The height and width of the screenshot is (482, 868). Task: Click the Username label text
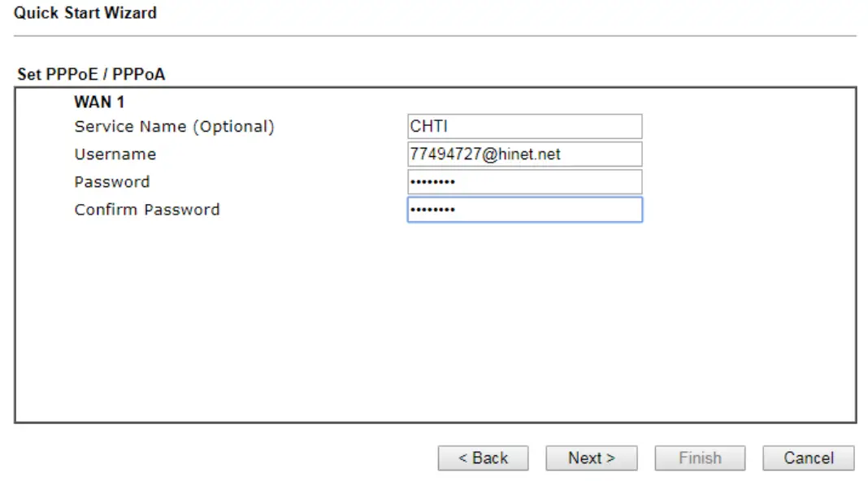click(x=115, y=154)
